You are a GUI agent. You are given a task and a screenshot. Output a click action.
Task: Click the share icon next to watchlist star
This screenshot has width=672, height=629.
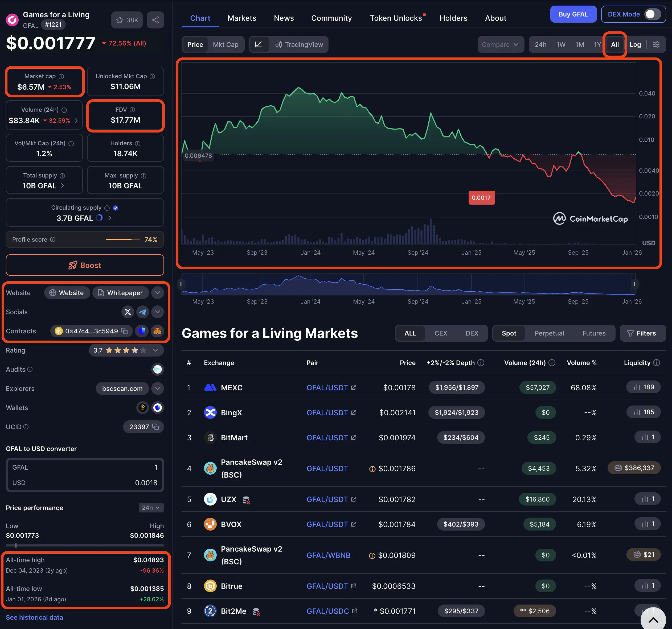155,20
